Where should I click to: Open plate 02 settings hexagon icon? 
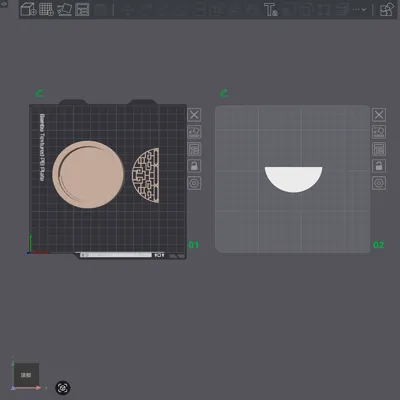(379, 183)
